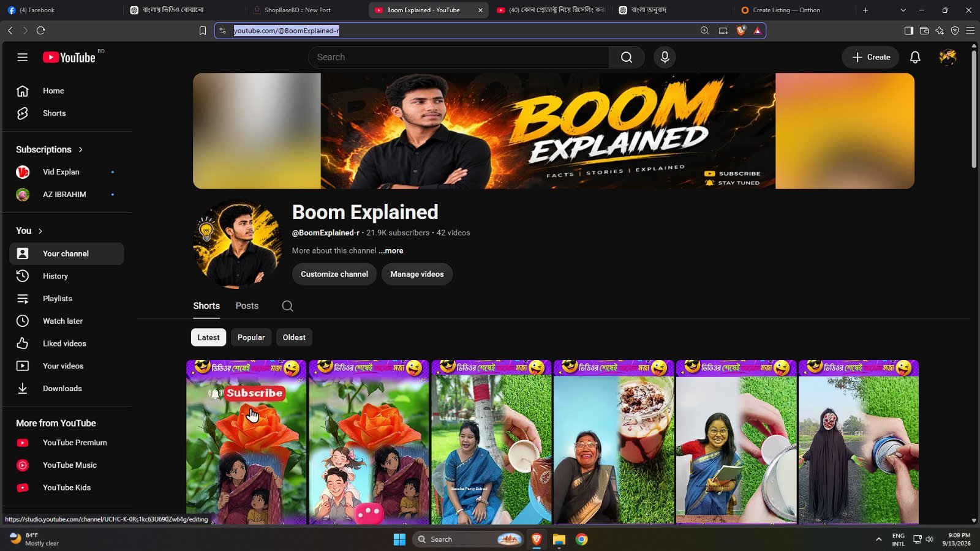The width and height of the screenshot is (980, 551).
Task: Open weather widget on taskbar
Action: click(x=35, y=539)
